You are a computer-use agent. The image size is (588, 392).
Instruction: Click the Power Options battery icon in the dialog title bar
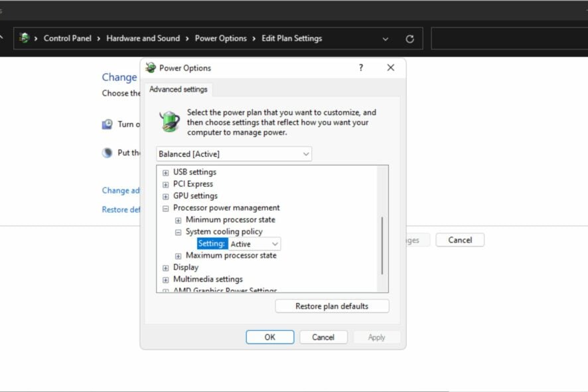151,68
